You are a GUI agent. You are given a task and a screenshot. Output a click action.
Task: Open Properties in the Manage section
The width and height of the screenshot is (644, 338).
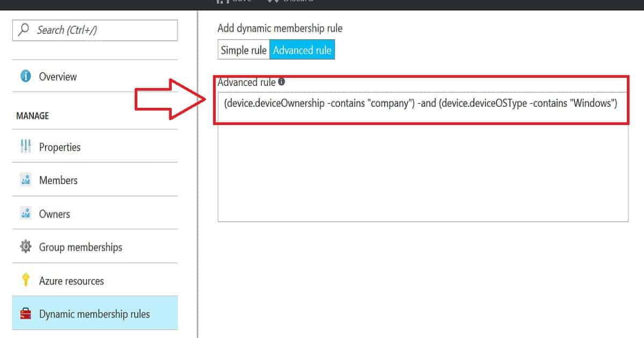(95, 147)
